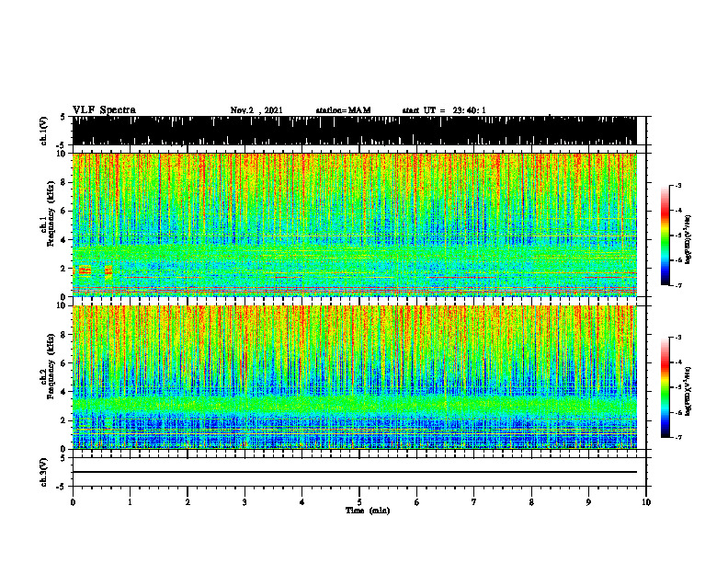The image size is (728, 563).
Task: Click the time axis tick label '1'
Action: (x=130, y=502)
